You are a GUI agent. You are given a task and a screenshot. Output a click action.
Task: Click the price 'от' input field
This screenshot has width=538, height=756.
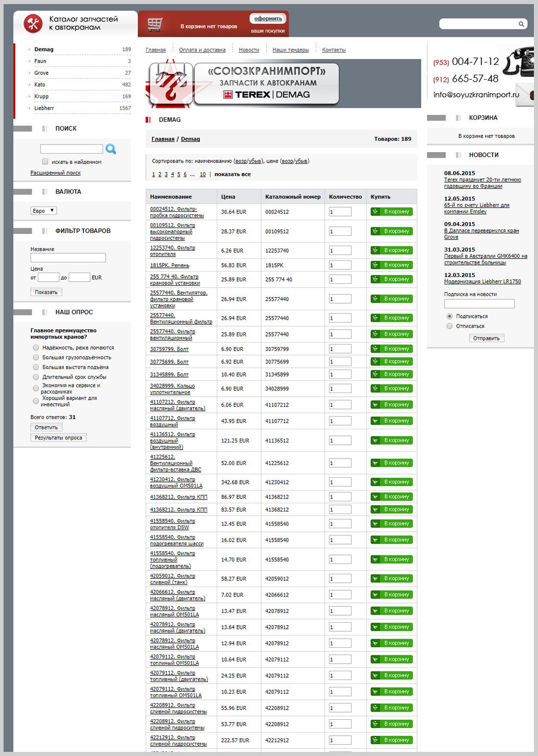tap(49, 277)
